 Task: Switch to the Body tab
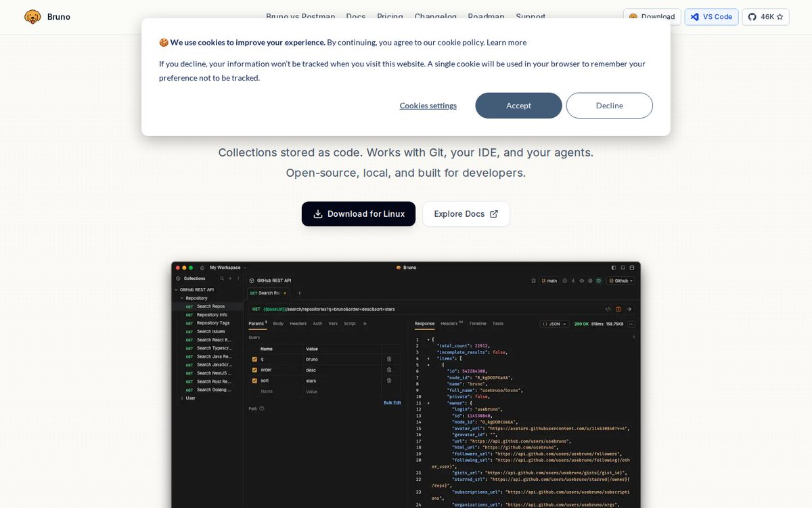coord(278,324)
